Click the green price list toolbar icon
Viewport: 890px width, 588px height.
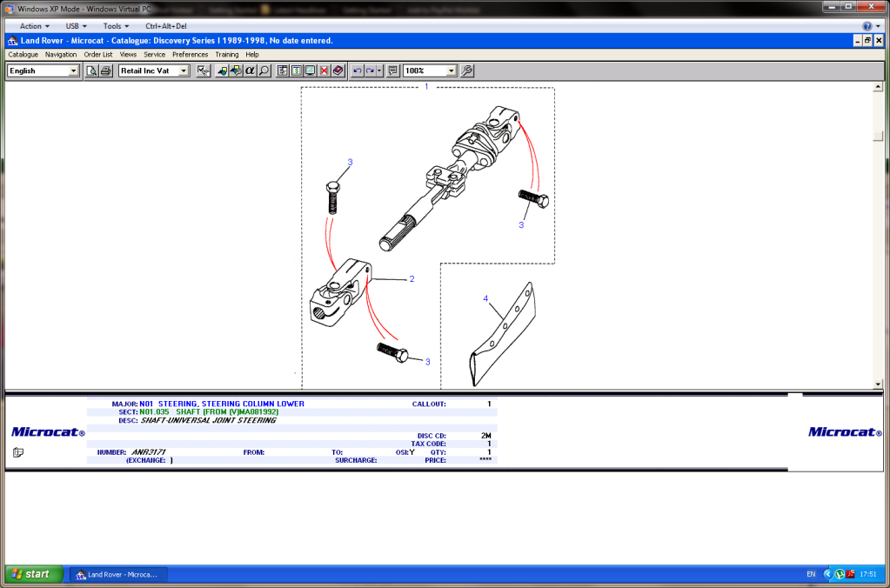pos(297,71)
